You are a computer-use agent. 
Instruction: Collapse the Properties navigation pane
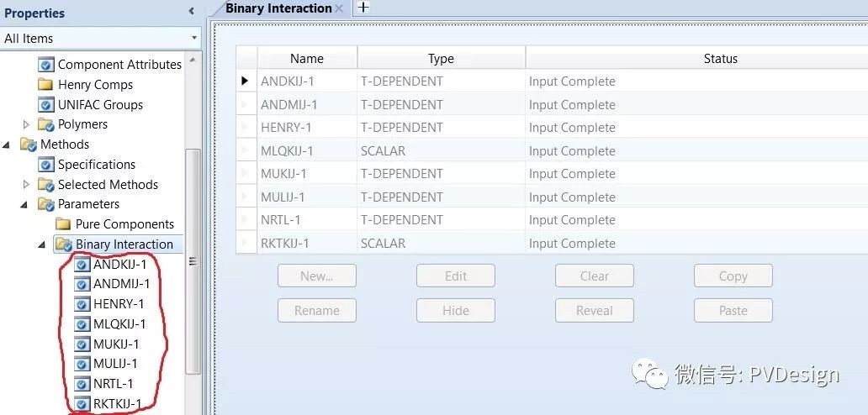[x=191, y=12]
